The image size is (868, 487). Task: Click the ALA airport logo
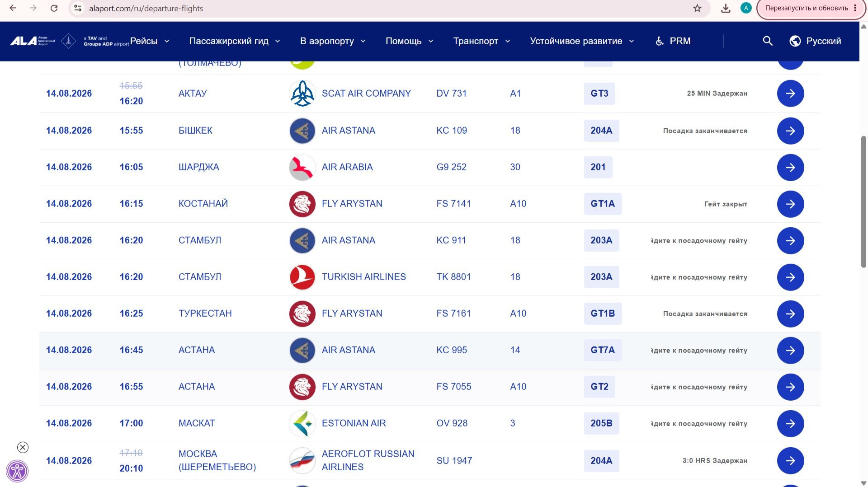(33, 41)
